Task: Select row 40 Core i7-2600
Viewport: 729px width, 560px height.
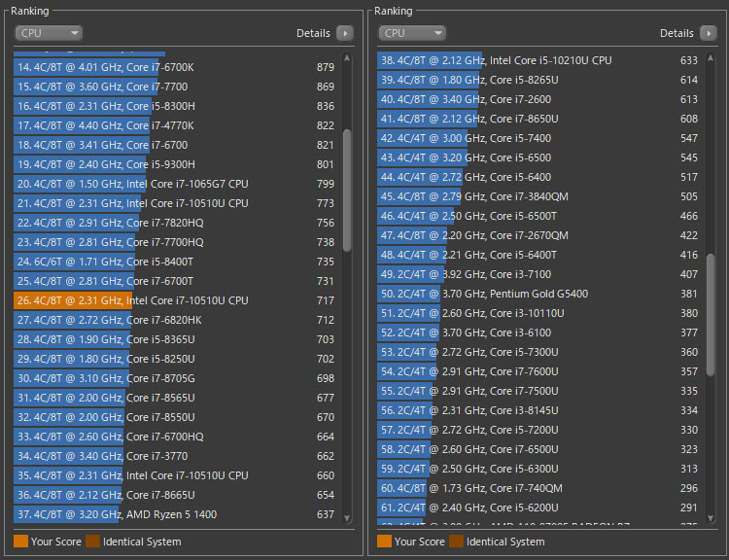Action: pyautogui.click(x=539, y=99)
